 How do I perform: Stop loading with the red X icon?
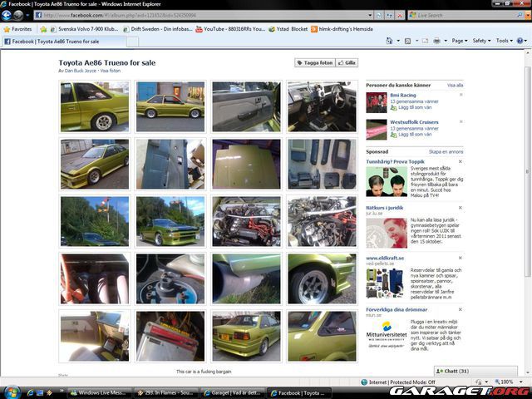[x=400, y=15]
